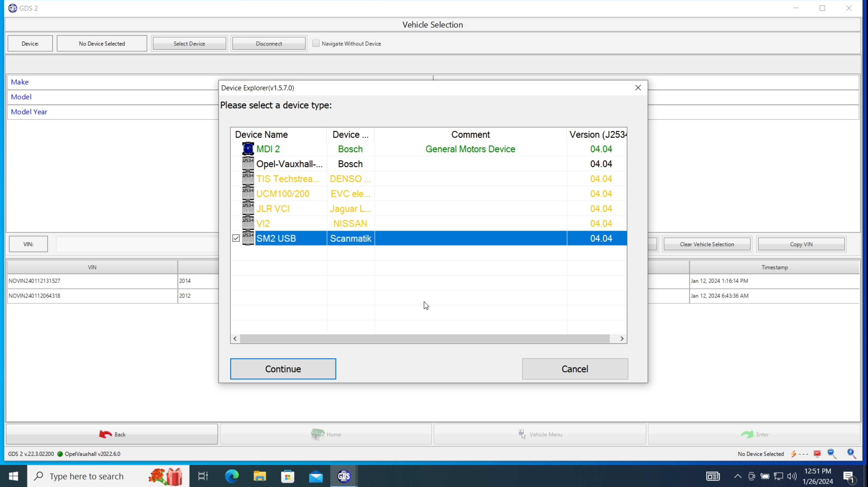Viewport: 868px width, 487px height.
Task: Show hidden system tray icons
Action: tap(738, 476)
